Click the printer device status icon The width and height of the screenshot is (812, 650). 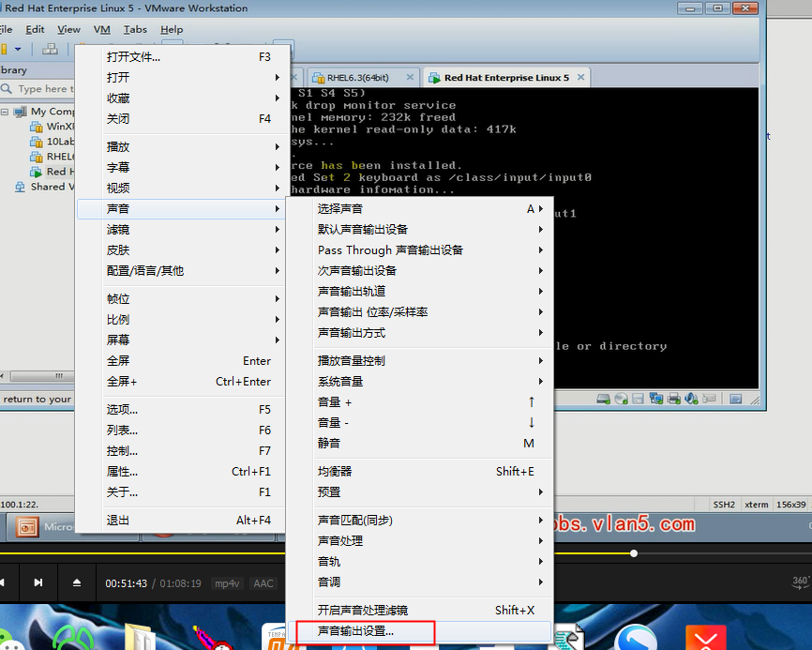673,399
